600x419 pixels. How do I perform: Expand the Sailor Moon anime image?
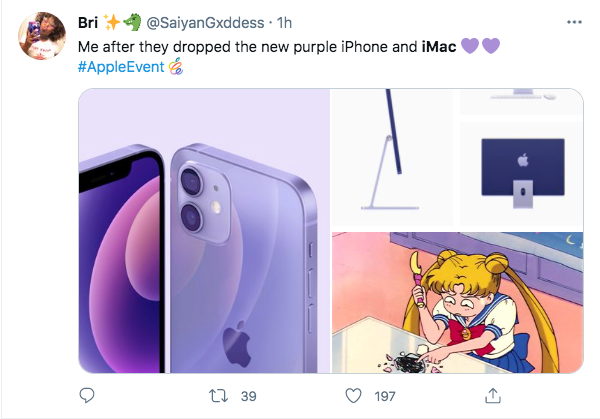click(457, 302)
